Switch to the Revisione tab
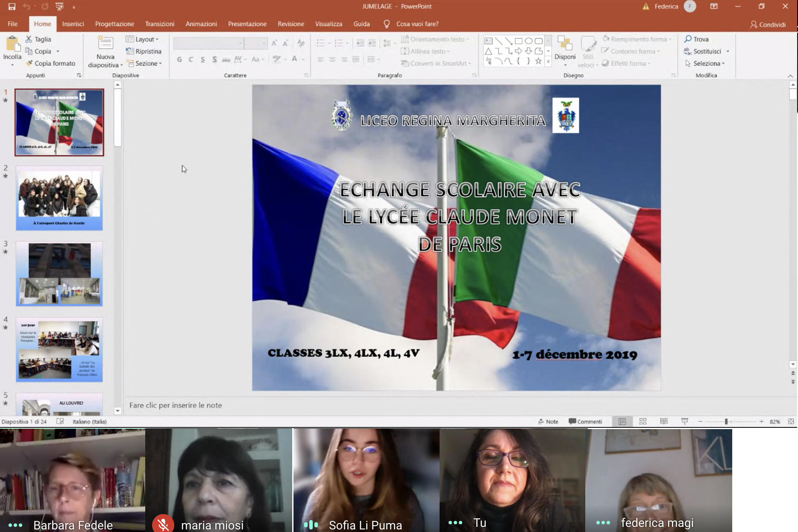This screenshot has height=532, width=798. [291, 24]
